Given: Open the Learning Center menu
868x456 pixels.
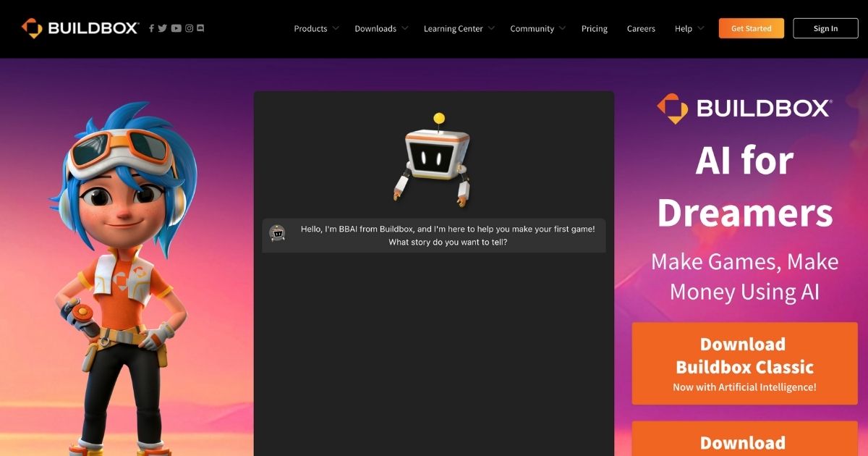Looking at the screenshot, I should click(x=454, y=29).
